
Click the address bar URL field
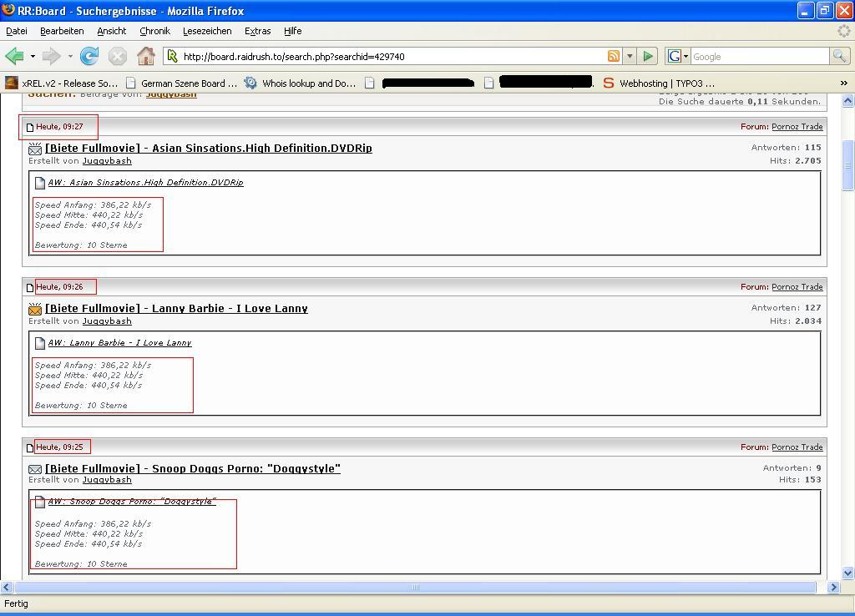(x=392, y=56)
